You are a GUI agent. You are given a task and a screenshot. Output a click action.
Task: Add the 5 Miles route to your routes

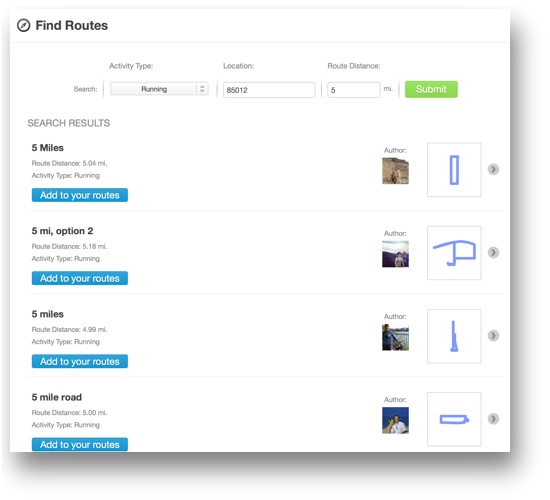click(x=80, y=195)
